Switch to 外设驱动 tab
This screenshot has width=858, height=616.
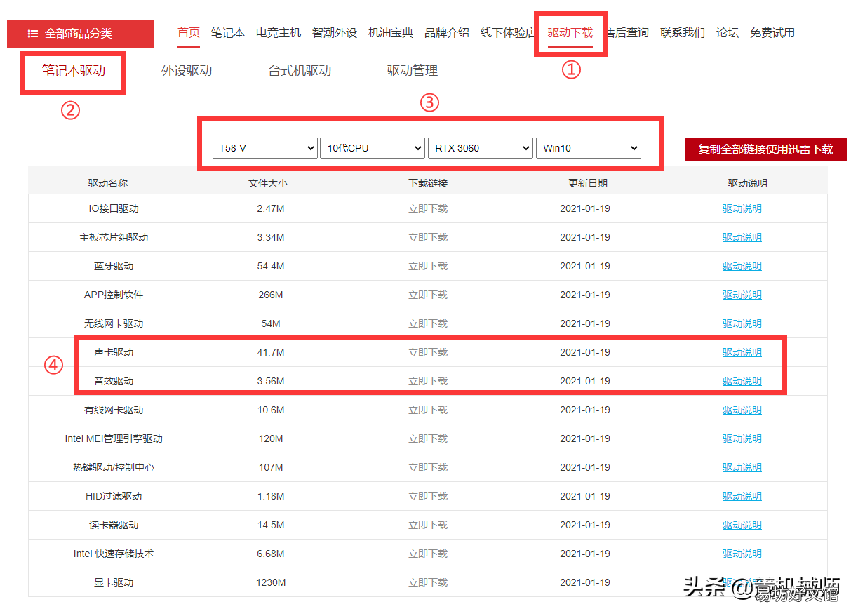[187, 70]
